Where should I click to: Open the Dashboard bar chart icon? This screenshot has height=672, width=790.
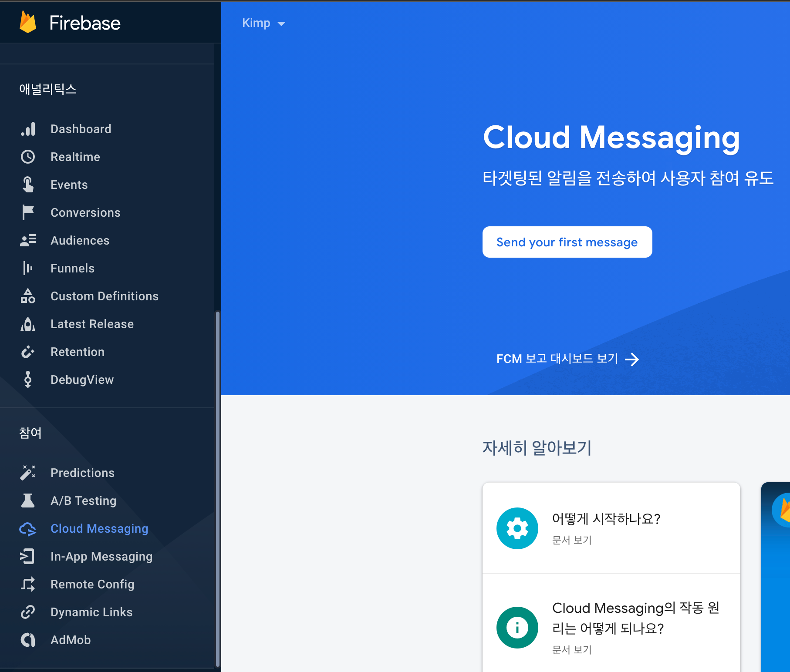[28, 129]
